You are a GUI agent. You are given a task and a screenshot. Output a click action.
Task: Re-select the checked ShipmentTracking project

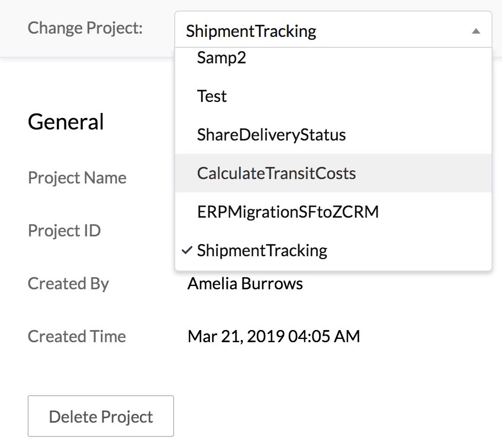click(x=262, y=251)
